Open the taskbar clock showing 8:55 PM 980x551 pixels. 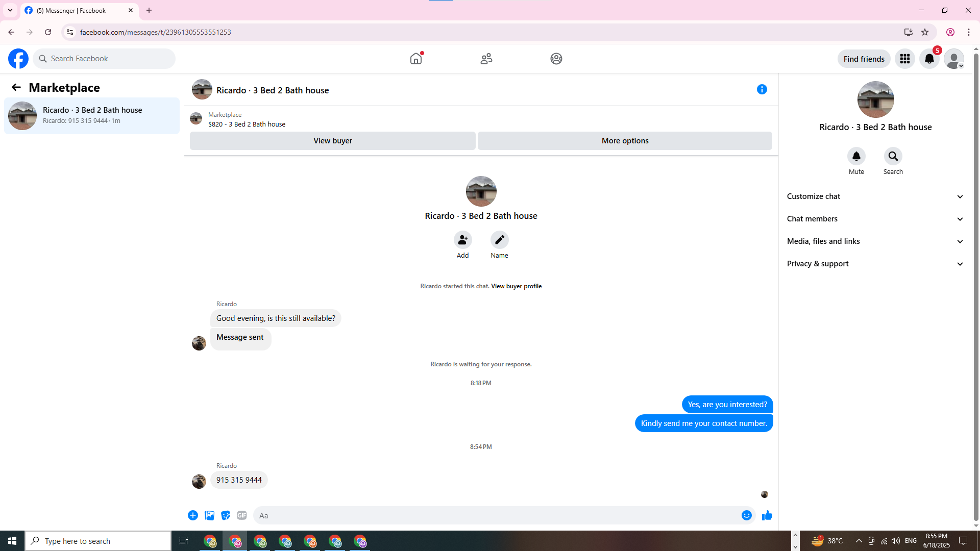(x=937, y=541)
